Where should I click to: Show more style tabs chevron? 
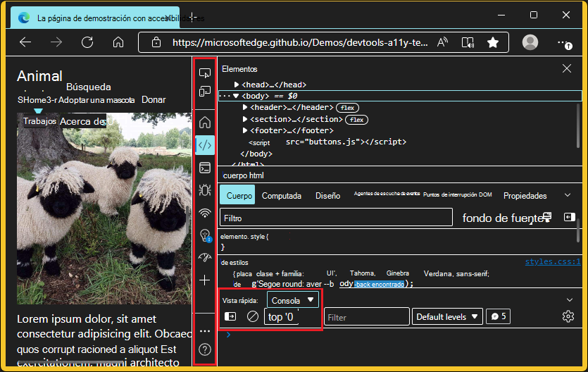[x=568, y=195]
